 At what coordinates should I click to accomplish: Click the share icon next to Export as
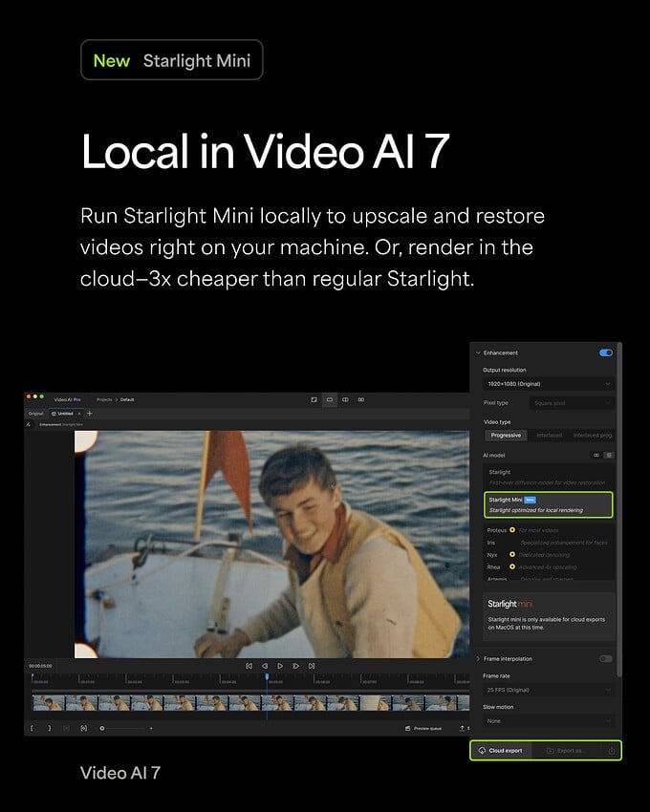click(612, 751)
